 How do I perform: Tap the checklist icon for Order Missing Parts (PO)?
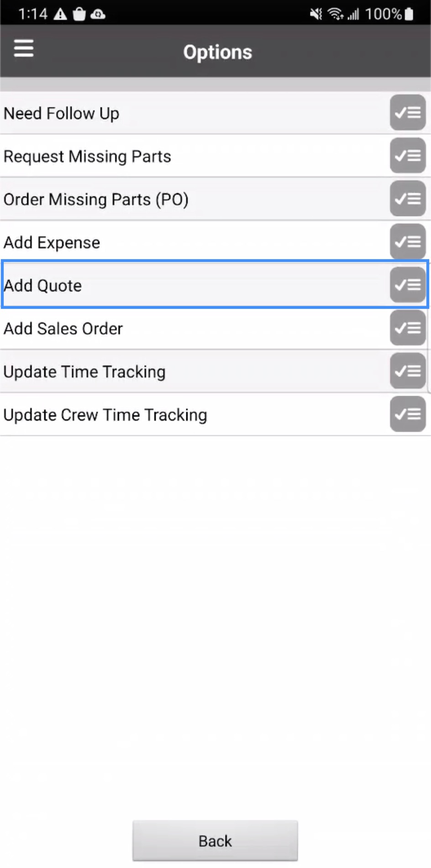tap(408, 199)
